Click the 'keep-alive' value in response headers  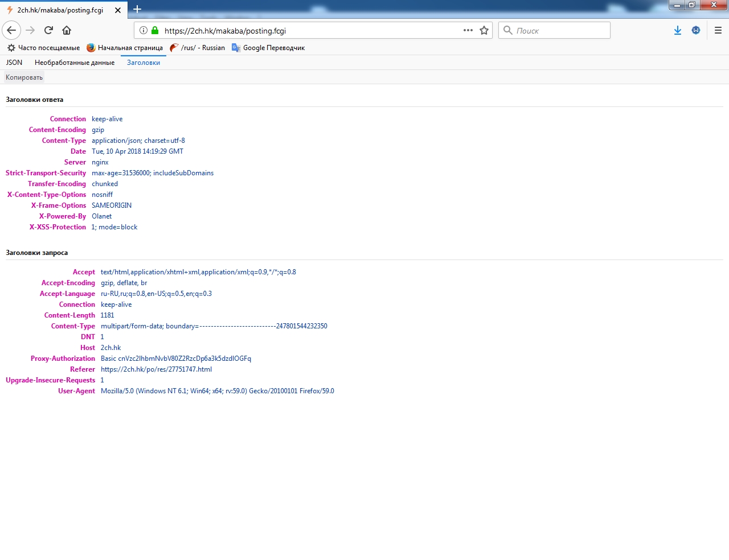(107, 119)
